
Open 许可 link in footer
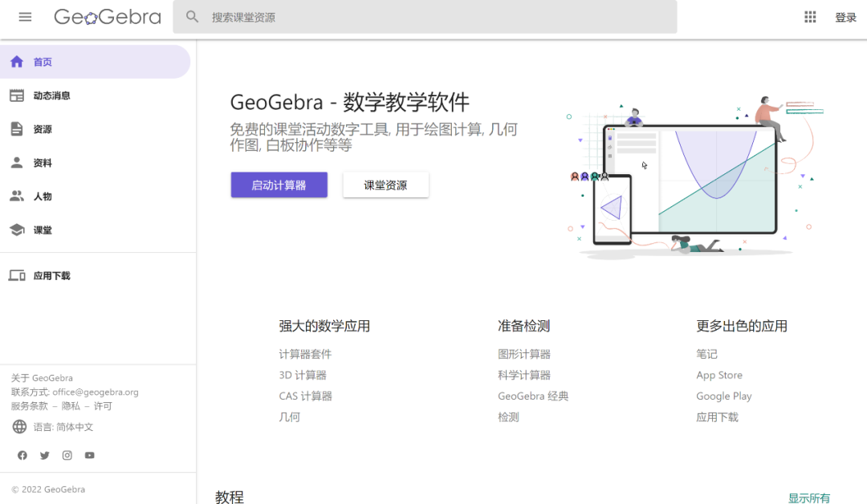103,406
